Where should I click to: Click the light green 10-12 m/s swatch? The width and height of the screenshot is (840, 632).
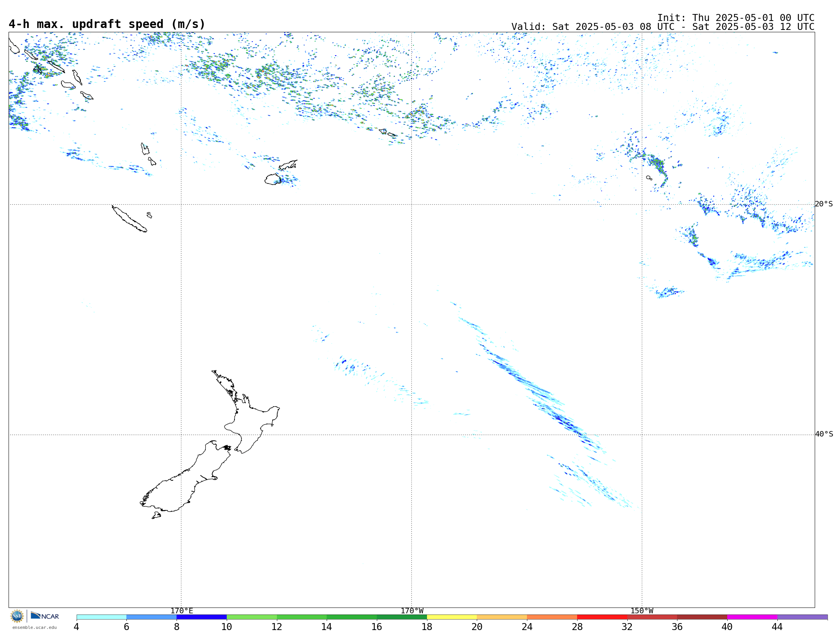pos(252,617)
